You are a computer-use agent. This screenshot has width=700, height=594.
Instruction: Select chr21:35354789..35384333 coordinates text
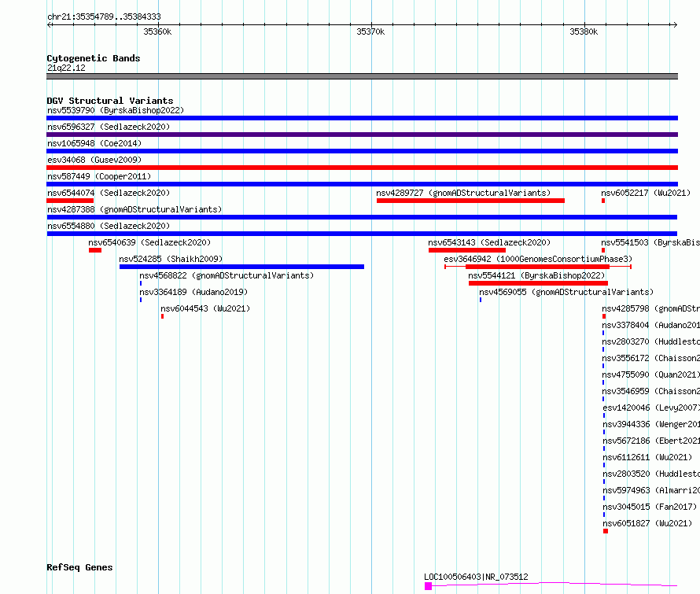[104, 17]
